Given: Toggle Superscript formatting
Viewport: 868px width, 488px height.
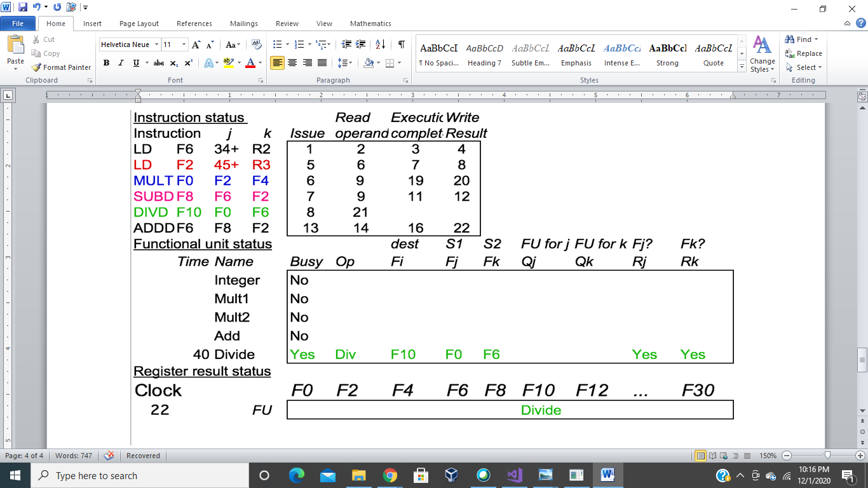Looking at the screenshot, I should 188,63.
